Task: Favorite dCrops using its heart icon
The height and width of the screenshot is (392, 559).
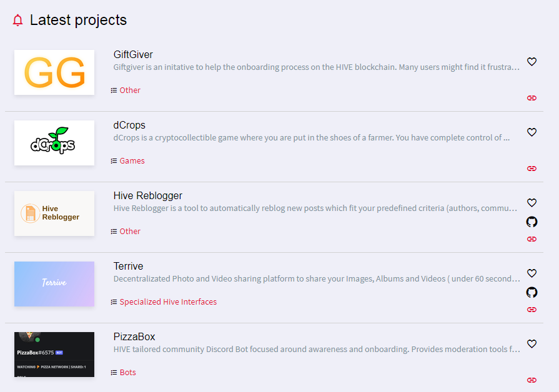Action: click(x=532, y=132)
